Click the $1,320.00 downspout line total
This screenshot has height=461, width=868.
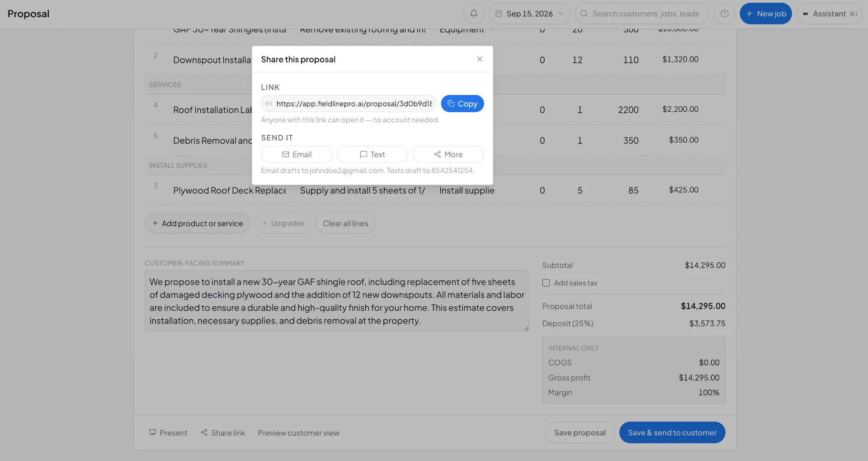[680, 59]
